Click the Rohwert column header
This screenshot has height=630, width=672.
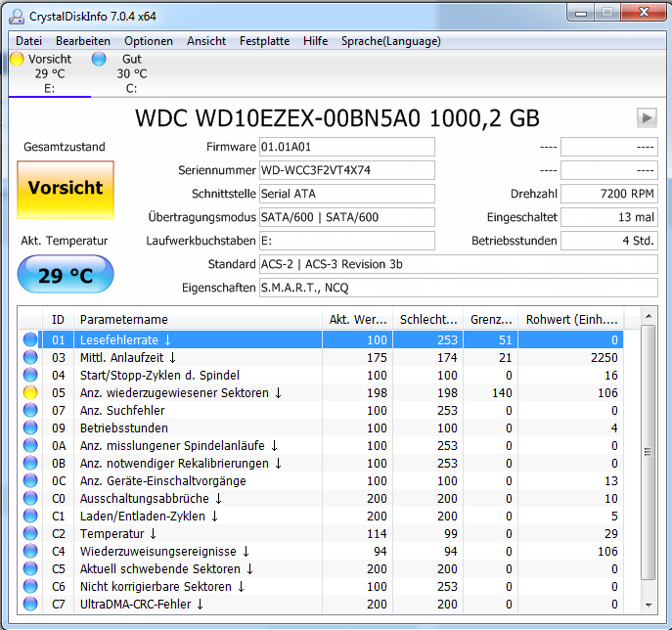coord(571,320)
